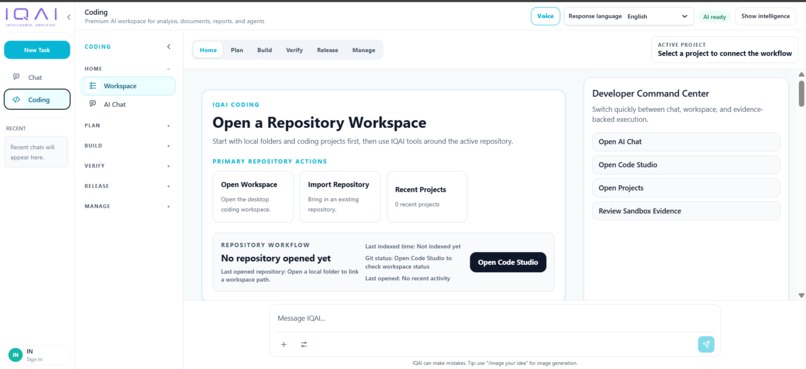The width and height of the screenshot is (806, 369).
Task: Switch to the Plan tab
Action: [237, 50]
